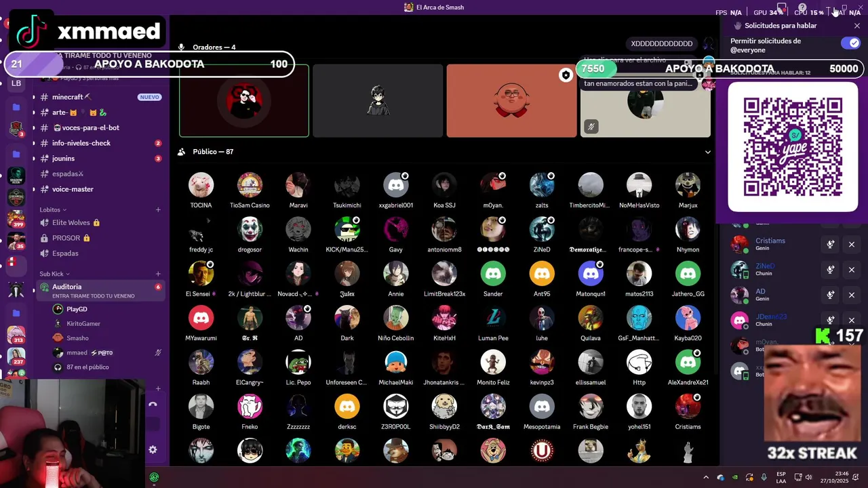868x488 pixels.
Task: Open the ESP LAA language switcher
Action: tap(781, 477)
